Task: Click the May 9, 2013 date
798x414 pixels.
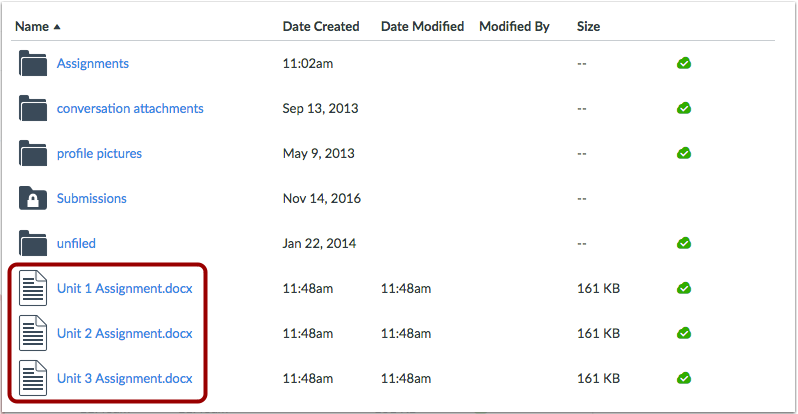Action: (x=319, y=153)
